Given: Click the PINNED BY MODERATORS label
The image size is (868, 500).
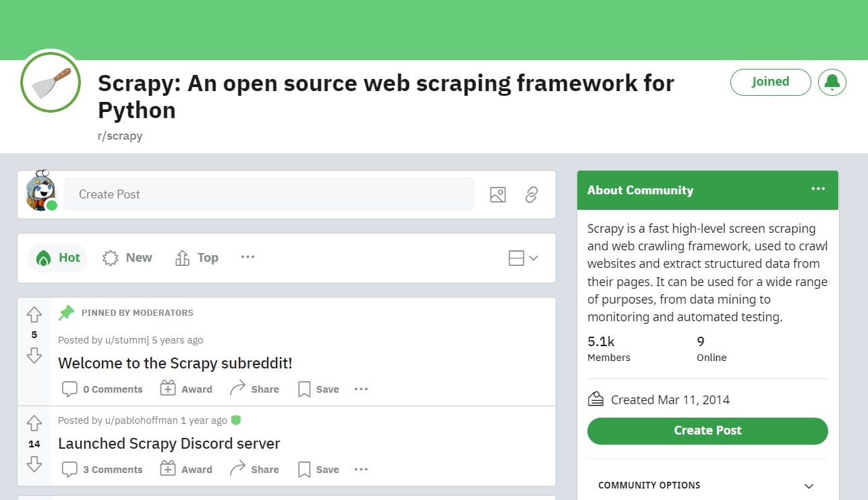Looking at the screenshot, I should tap(138, 312).
